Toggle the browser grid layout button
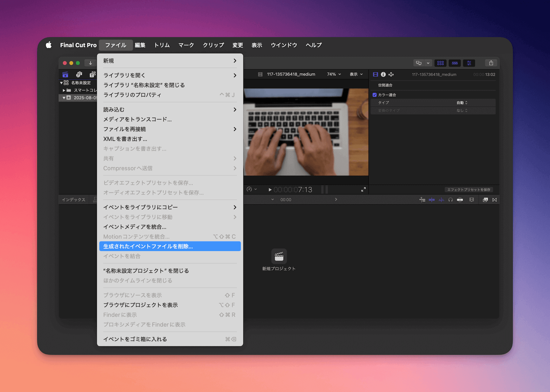 click(440, 63)
